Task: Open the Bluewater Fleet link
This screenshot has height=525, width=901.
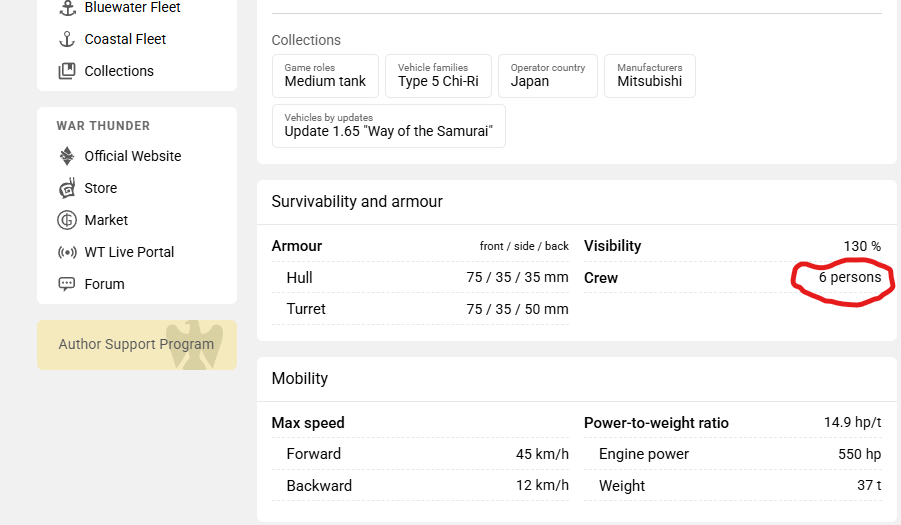Action: (132, 8)
